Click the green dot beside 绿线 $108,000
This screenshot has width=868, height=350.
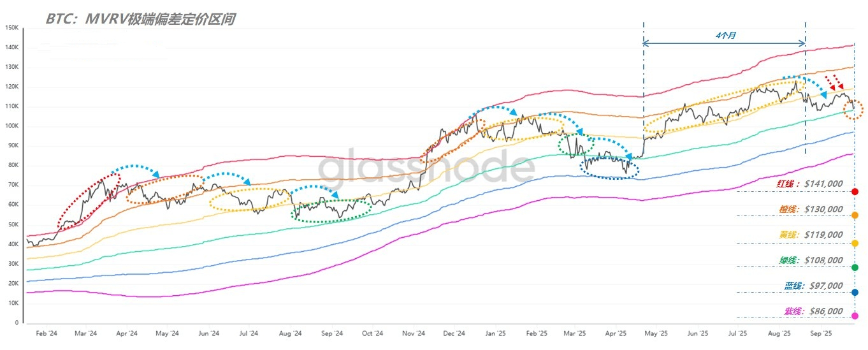coord(855,268)
